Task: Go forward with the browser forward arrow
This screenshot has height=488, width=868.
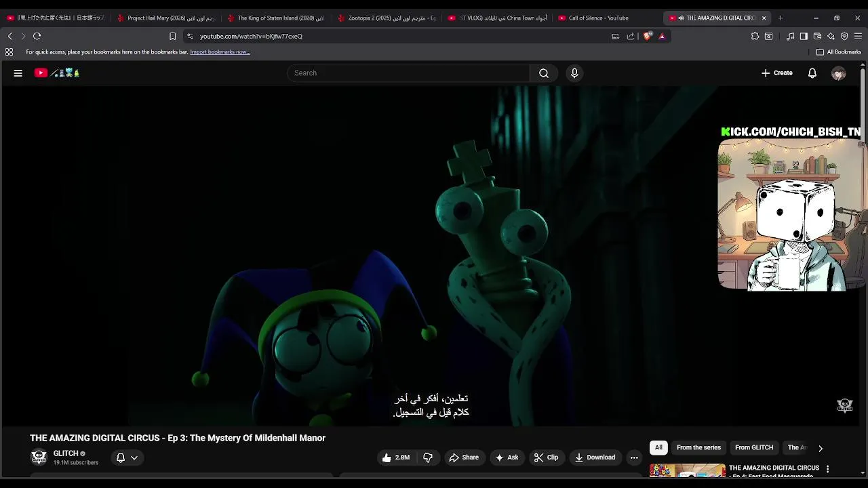Action: pos(23,36)
